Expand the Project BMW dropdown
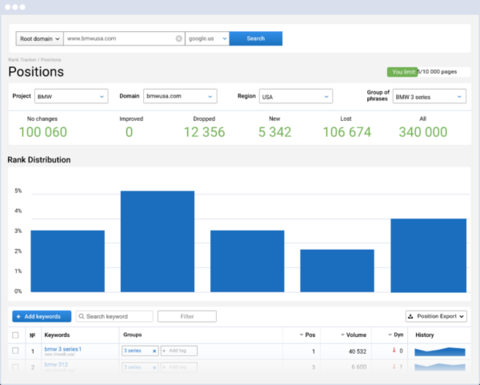 point(71,96)
